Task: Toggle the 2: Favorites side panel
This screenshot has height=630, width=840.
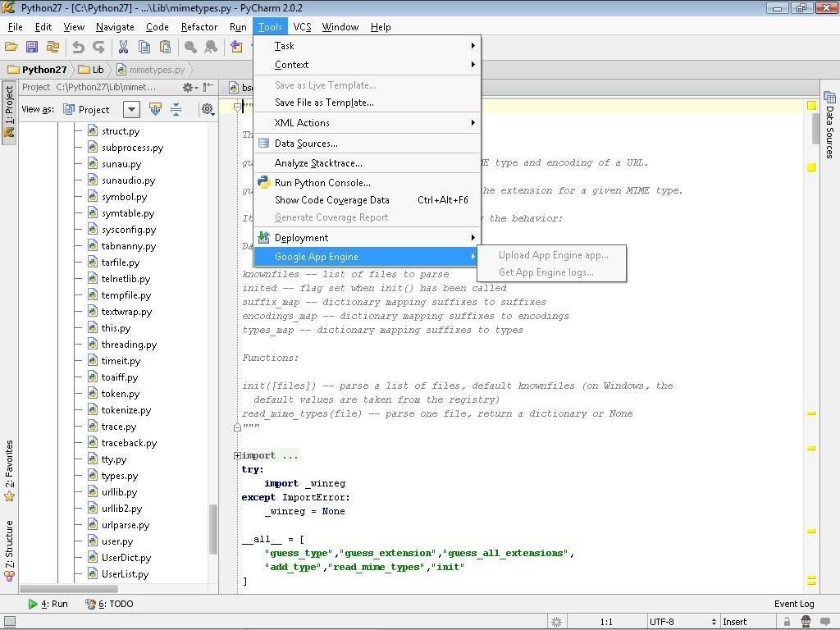Action: point(9,470)
